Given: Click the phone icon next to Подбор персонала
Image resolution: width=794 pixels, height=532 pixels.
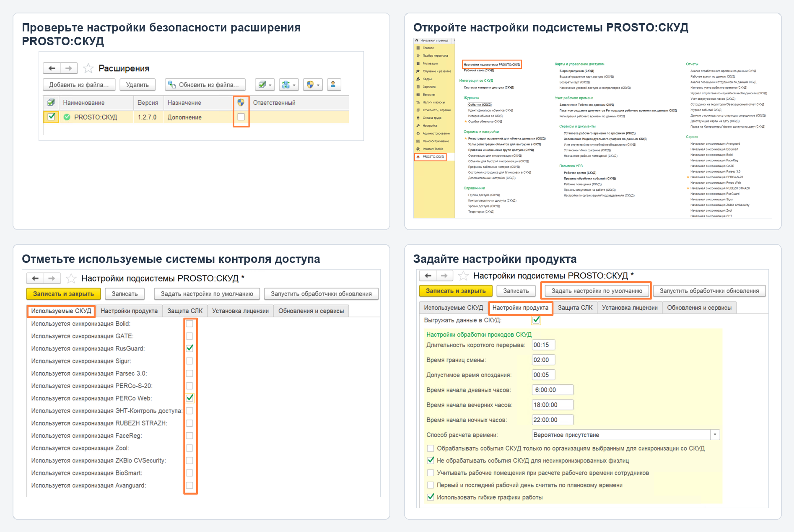Looking at the screenshot, I should click(x=418, y=56).
